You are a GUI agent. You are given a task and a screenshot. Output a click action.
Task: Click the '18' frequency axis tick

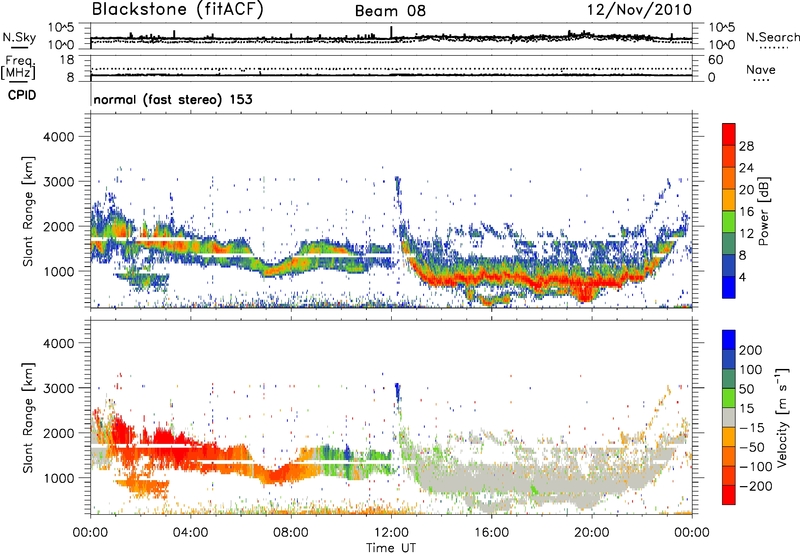(x=67, y=60)
